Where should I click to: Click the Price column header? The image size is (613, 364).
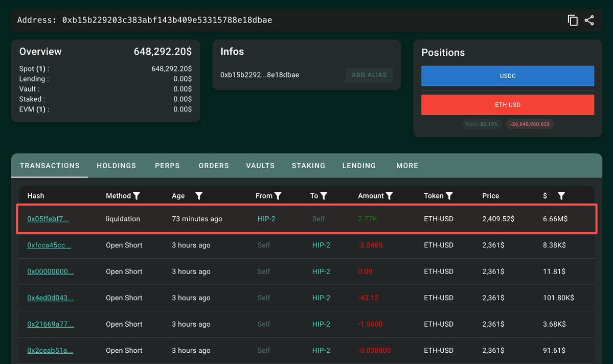491,196
